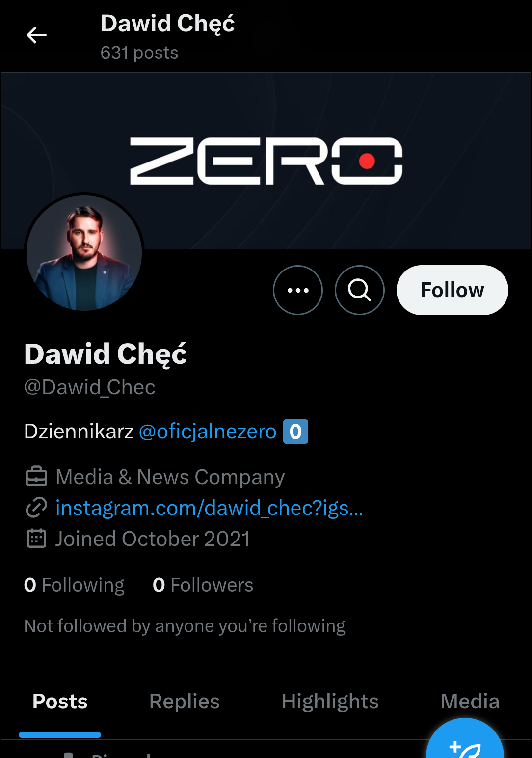This screenshot has width=532, height=758.
Task: Follow Dawid Chęć
Action: point(452,290)
